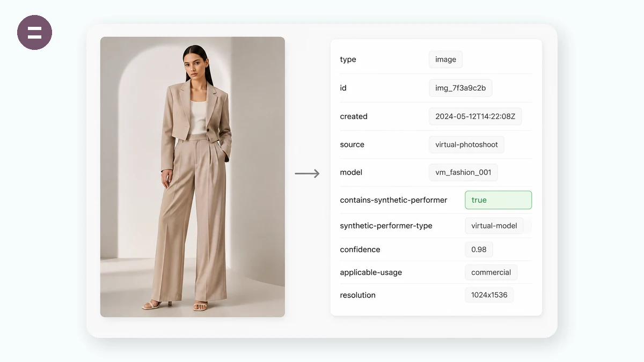Click the purple round logo icon
644x362 pixels.
(34, 33)
